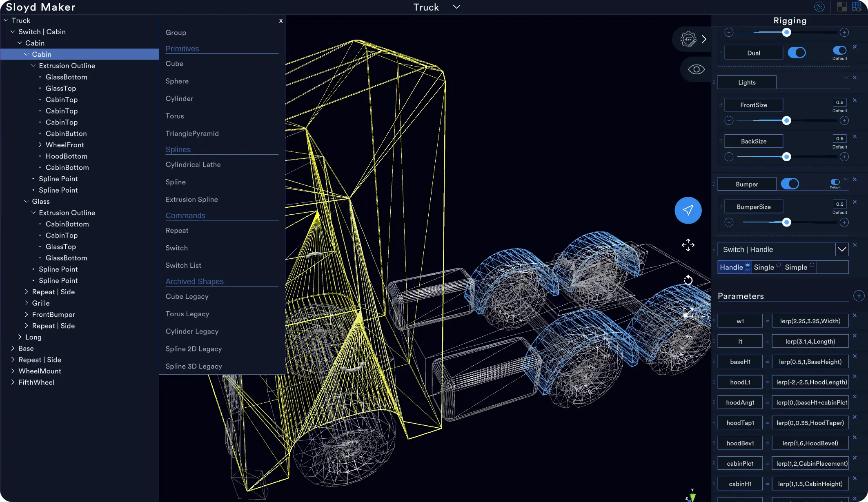868x502 pixels.
Task: Add a new parameter with the plus icon
Action: 859,296
